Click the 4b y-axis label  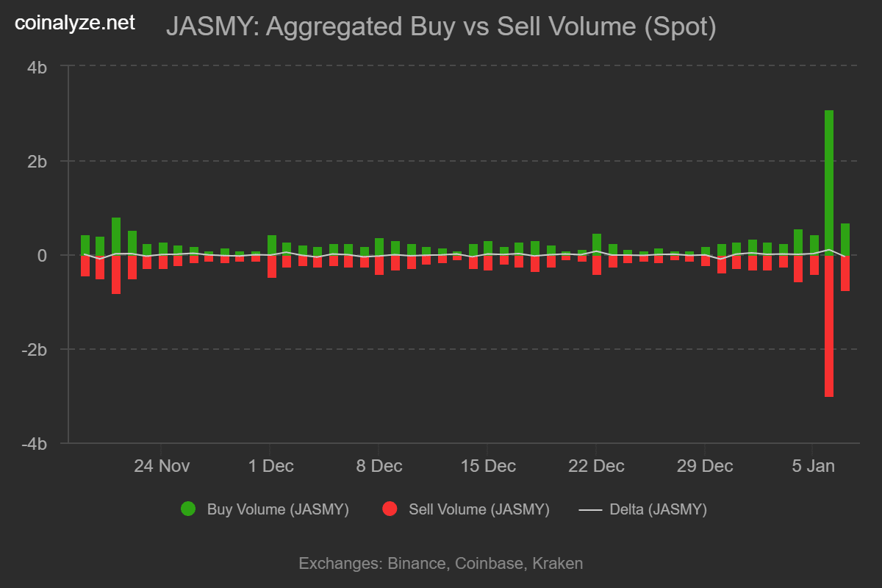point(37,67)
